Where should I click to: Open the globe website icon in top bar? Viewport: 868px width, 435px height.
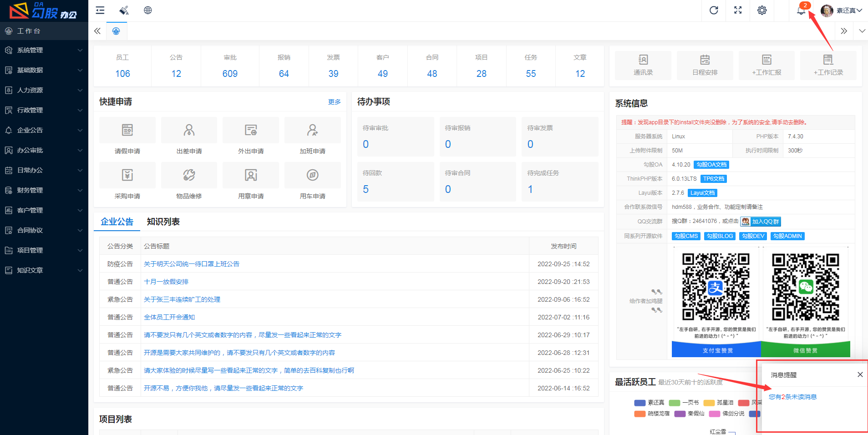point(148,10)
